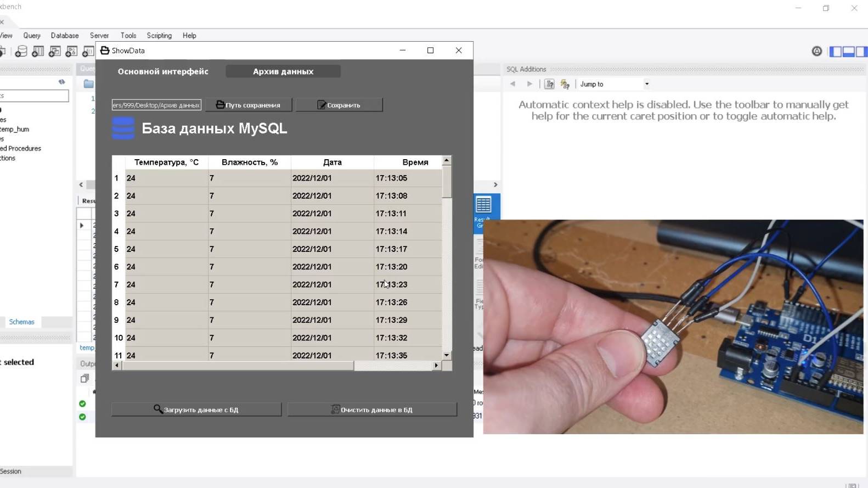
Task: Select the time cell 17:13:29
Action: [408, 320]
